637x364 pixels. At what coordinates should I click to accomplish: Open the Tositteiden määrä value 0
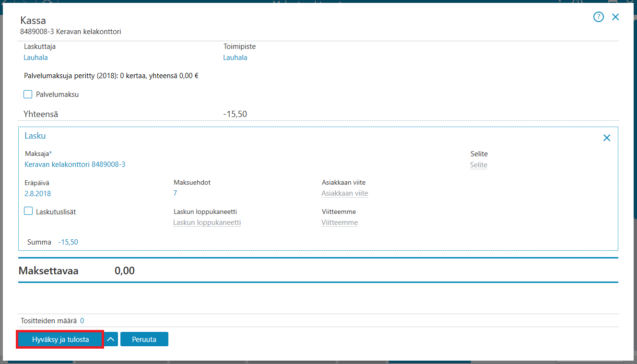pos(82,321)
